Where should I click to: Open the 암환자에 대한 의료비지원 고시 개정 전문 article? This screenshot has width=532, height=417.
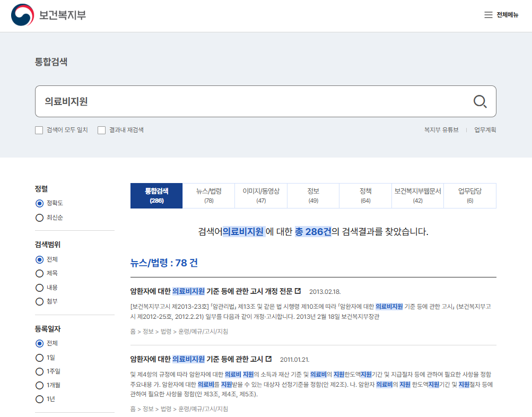210,291
